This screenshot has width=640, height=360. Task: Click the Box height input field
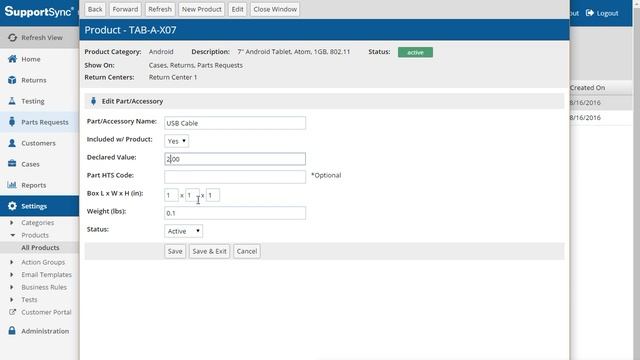point(213,195)
